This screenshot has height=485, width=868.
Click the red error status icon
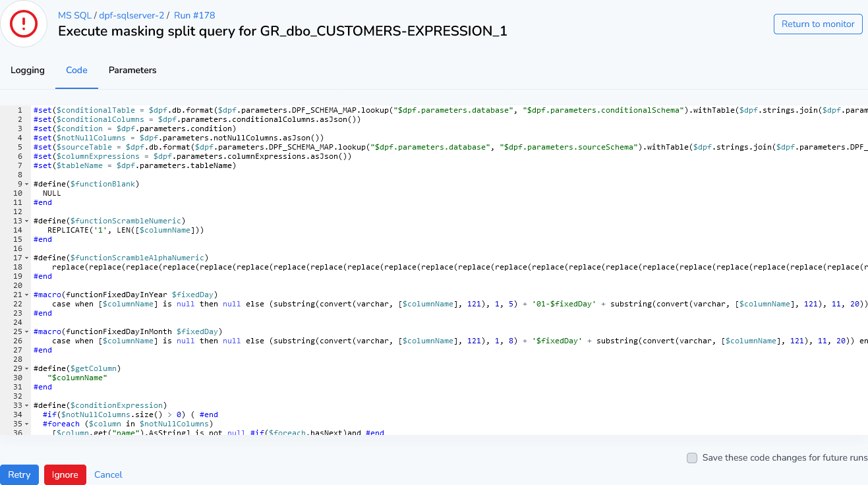click(x=24, y=24)
